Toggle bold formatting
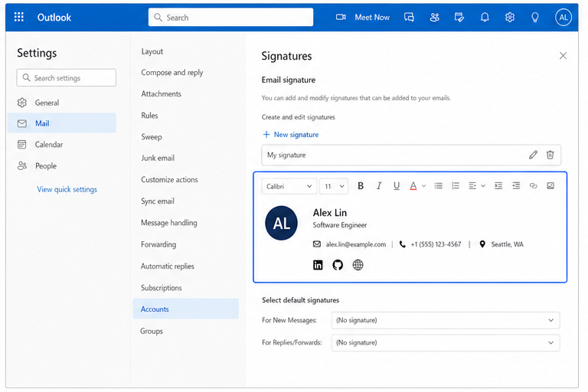The image size is (588, 392). pyautogui.click(x=361, y=186)
